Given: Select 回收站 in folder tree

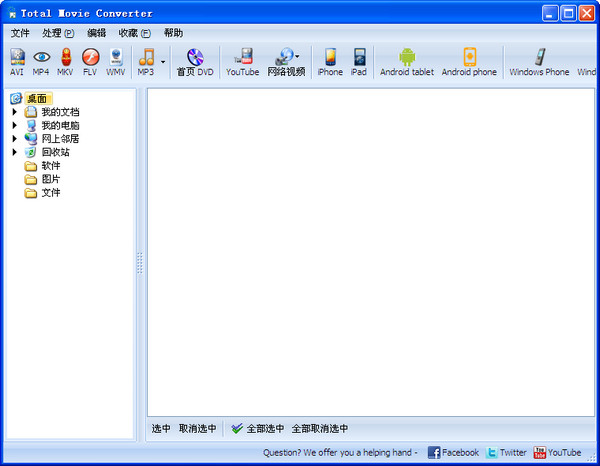Looking at the screenshot, I should click(55, 152).
